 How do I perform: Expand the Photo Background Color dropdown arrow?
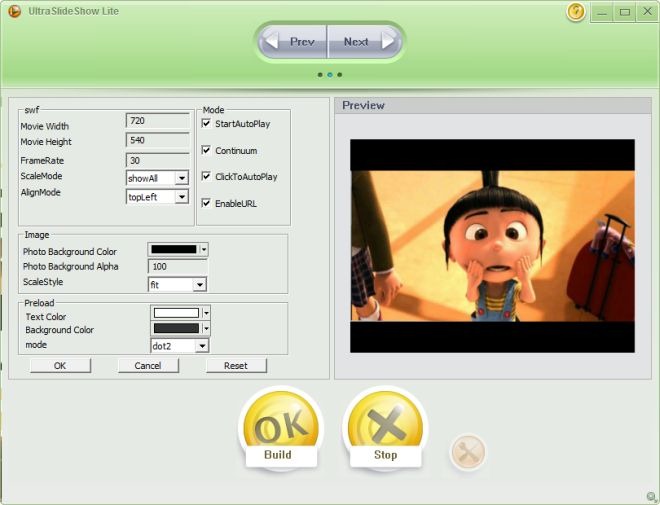(204, 250)
